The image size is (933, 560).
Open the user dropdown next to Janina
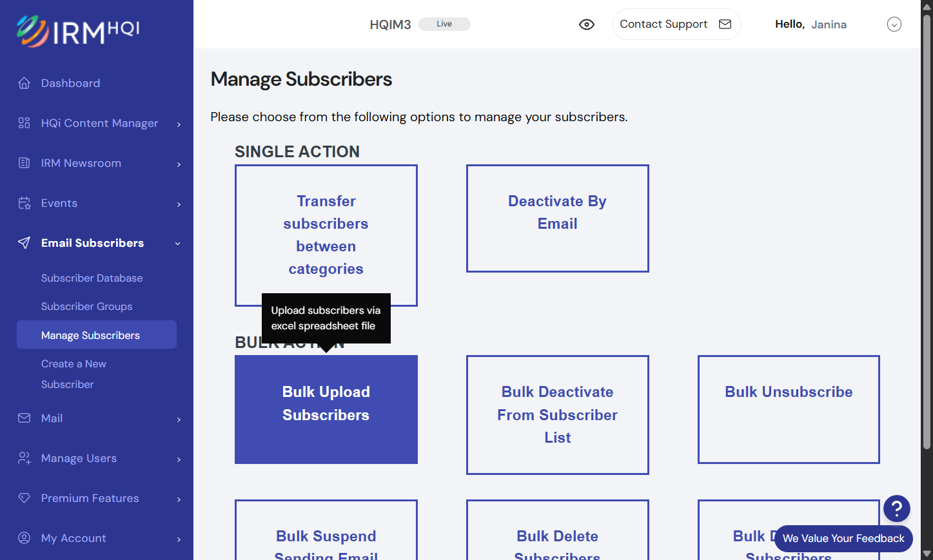tap(894, 24)
